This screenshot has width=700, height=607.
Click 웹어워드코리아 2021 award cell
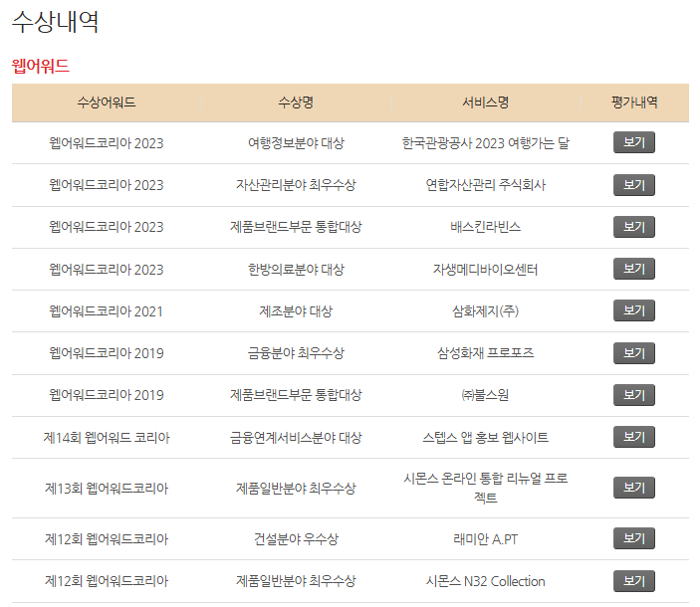tap(107, 311)
